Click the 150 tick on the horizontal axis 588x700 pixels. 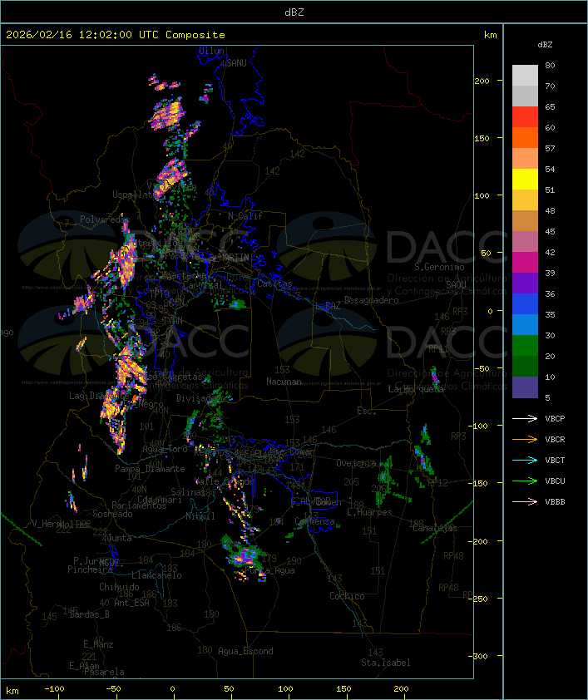343,689
